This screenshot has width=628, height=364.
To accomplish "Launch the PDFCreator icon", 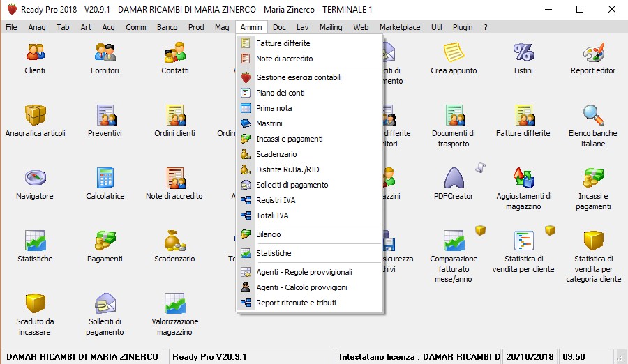I will click(454, 178).
